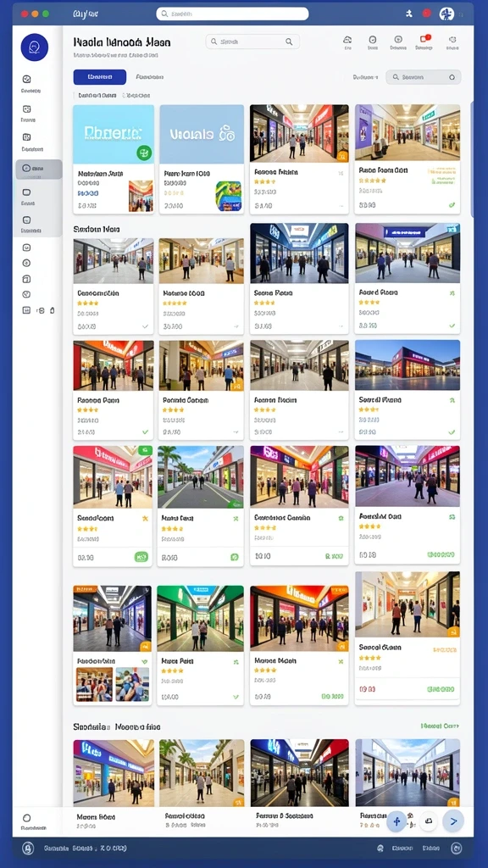
Task: Toggle the green check on first red storefront card
Action: click(x=145, y=431)
